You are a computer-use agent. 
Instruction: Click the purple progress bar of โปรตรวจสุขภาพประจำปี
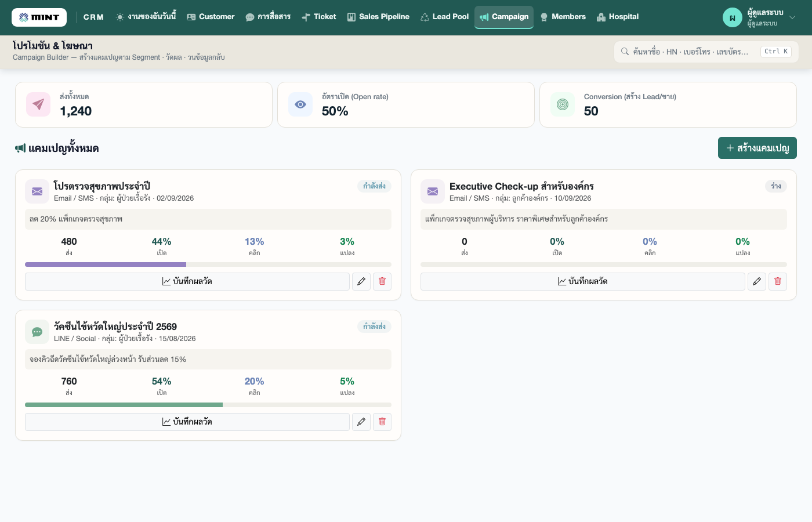point(106,264)
